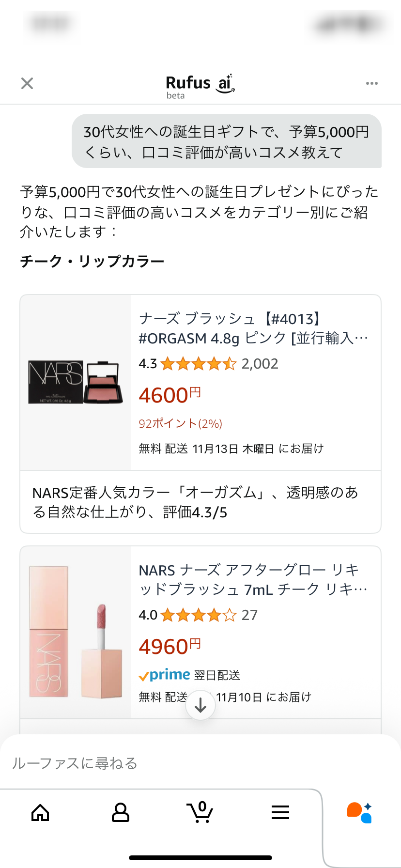Viewport: 401px width, 868px height.
Task: Open the account profile tab
Action: tap(120, 812)
